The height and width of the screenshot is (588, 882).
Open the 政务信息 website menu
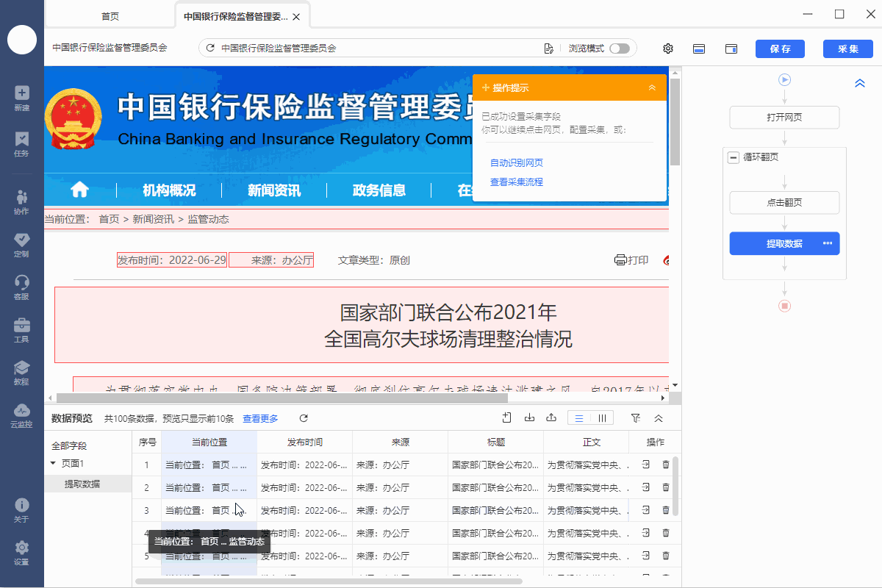point(379,190)
